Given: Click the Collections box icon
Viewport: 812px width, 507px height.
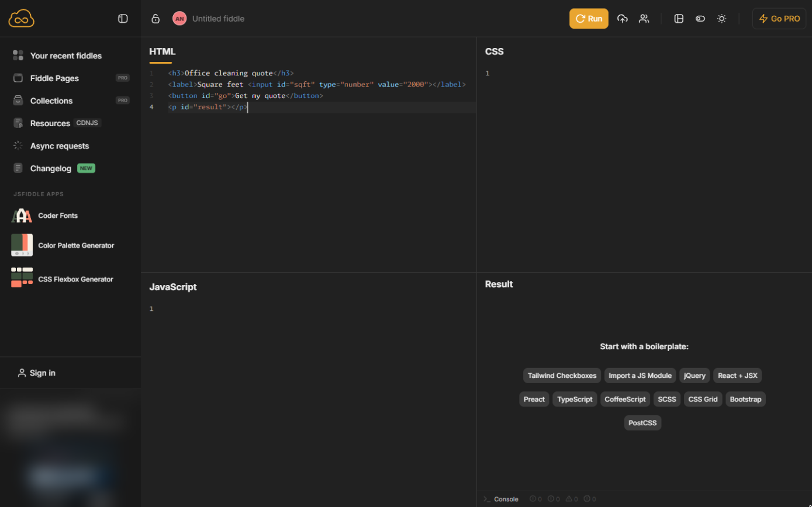Looking at the screenshot, I should [x=18, y=100].
